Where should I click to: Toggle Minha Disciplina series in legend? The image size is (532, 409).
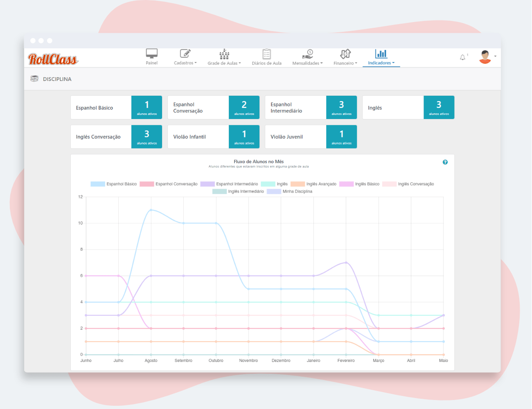290,191
